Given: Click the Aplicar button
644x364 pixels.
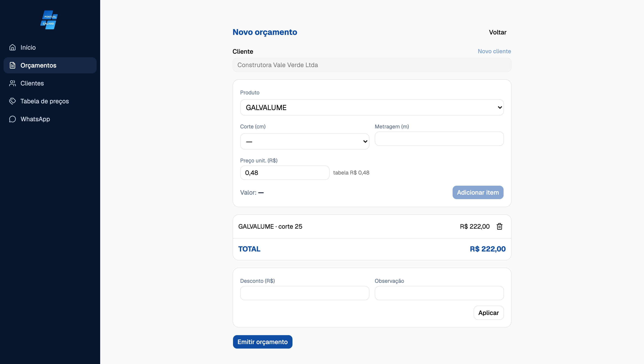Looking at the screenshot, I should pos(489,313).
